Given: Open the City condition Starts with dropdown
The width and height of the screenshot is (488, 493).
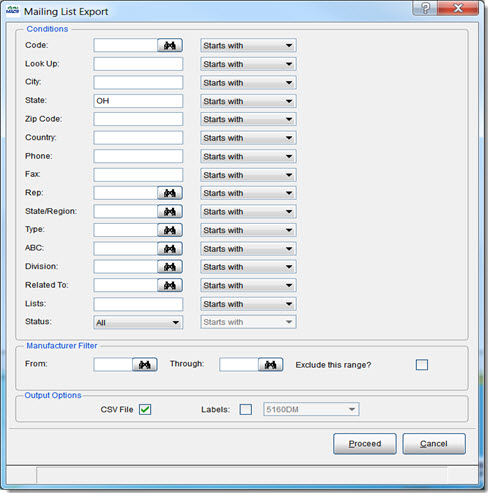Looking at the screenshot, I should [248, 83].
